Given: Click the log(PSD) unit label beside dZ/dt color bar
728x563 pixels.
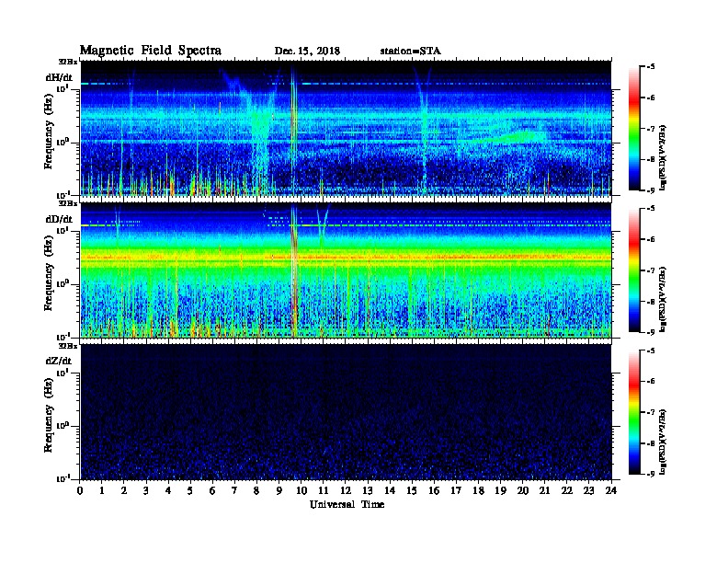Looking at the screenshot, I should click(664, 442).
